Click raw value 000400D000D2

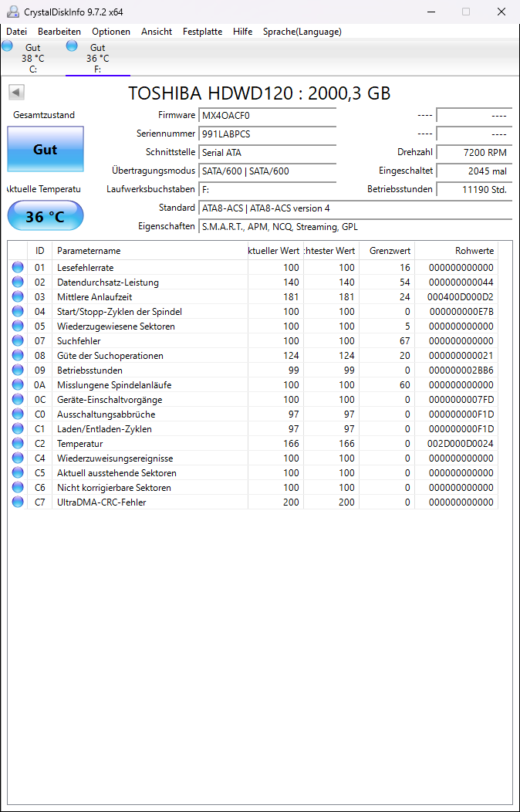pyautogui.click(x=460, y=296)
